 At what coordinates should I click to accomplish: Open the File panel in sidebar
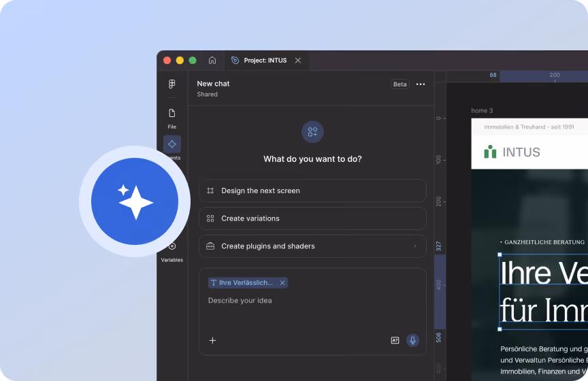tap(172, 118)
